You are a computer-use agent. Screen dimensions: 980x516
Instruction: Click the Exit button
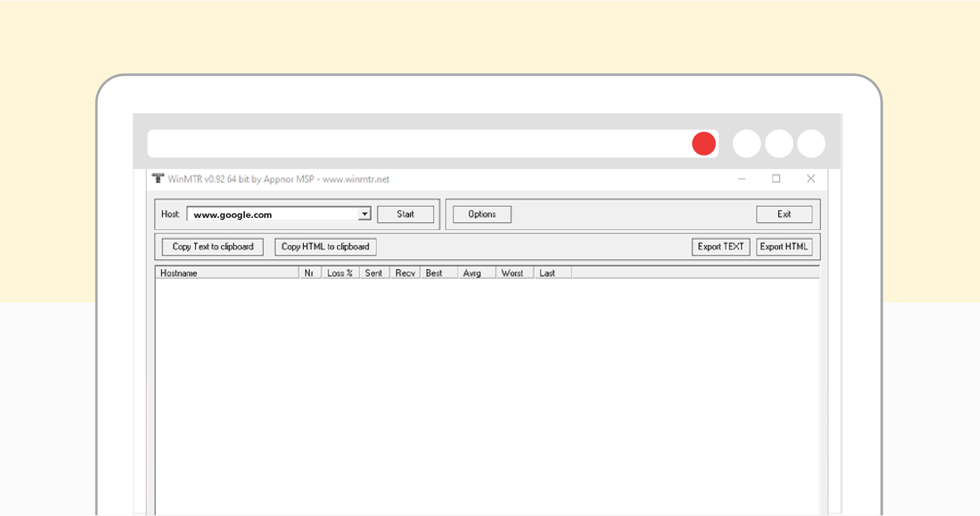click(784, 214)
